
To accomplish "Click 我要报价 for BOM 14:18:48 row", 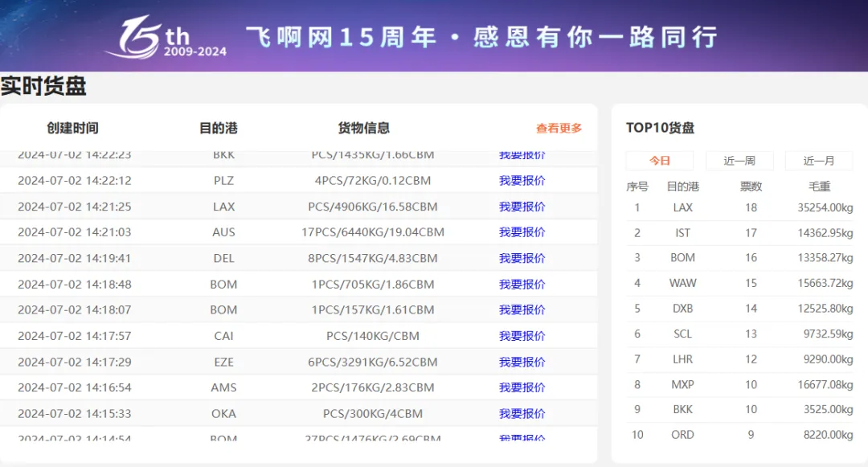I will (522, 284).
